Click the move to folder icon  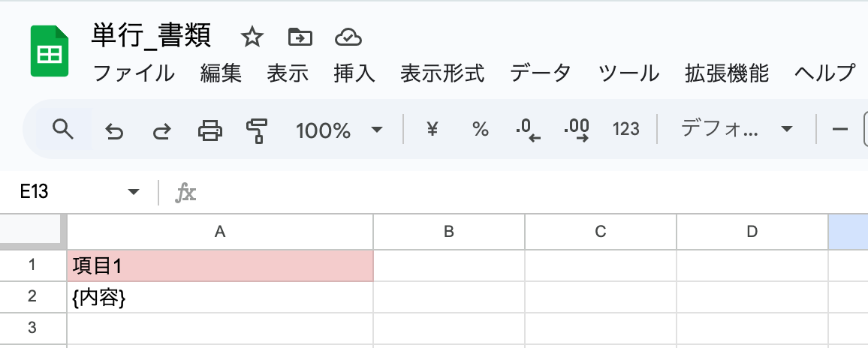[x=300, y=37]
